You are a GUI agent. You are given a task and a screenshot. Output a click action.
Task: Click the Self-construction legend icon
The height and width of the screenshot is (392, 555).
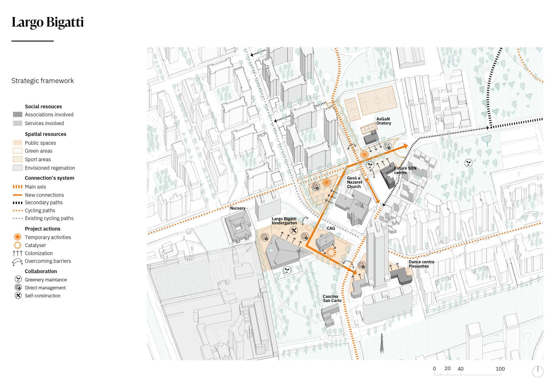click(18, 296)
